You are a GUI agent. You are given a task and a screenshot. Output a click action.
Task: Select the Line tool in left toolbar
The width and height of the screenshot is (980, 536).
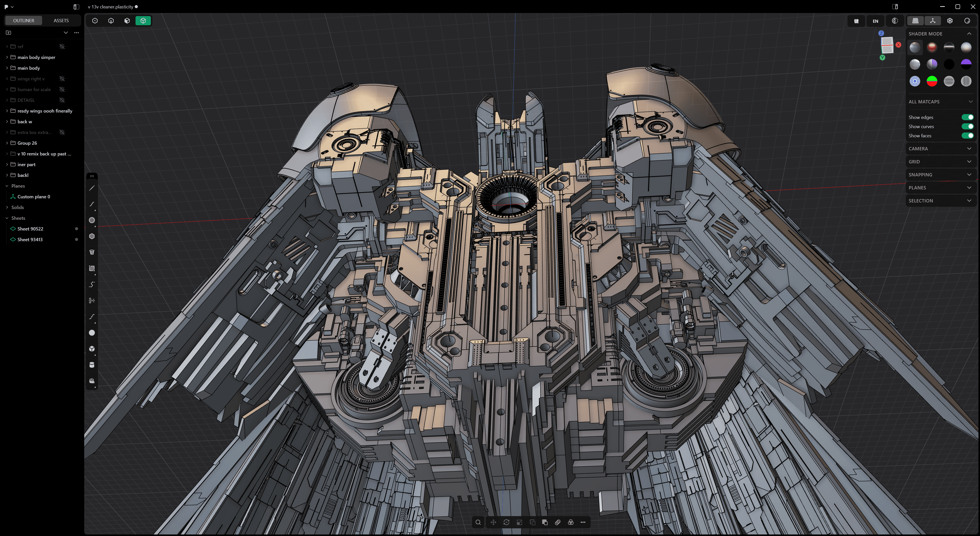(92, 188)
